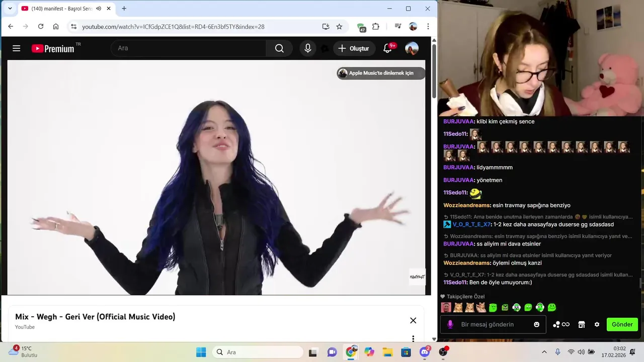Open Discord from the taskbar
Viewport: 644px width, 362px height.
pyautogui.click(x=424, y=352)
